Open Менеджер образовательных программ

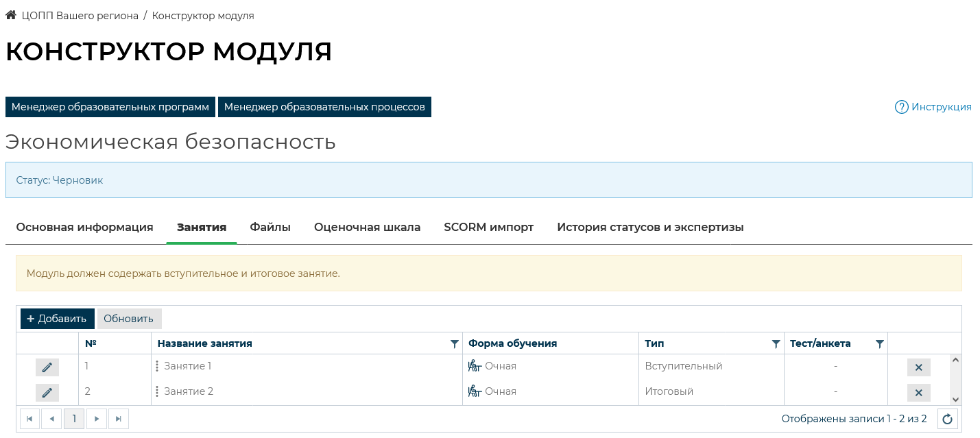point(110,107)
